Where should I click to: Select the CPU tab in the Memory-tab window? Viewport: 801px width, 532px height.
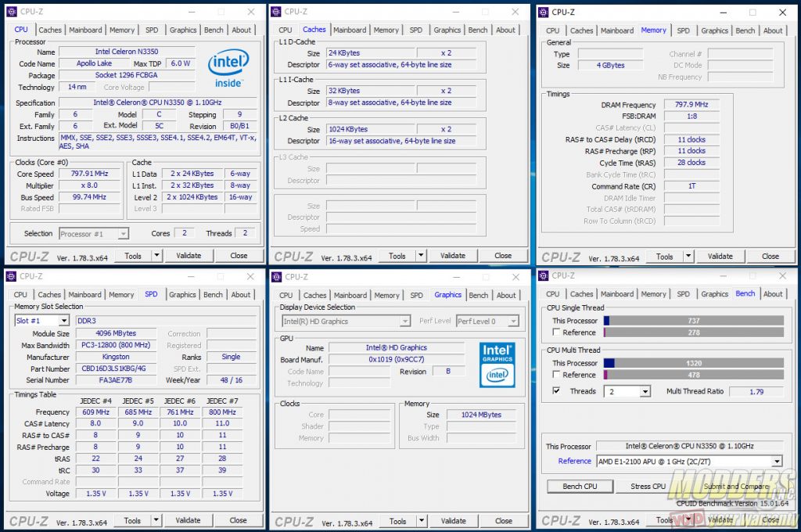click(553, 31)
